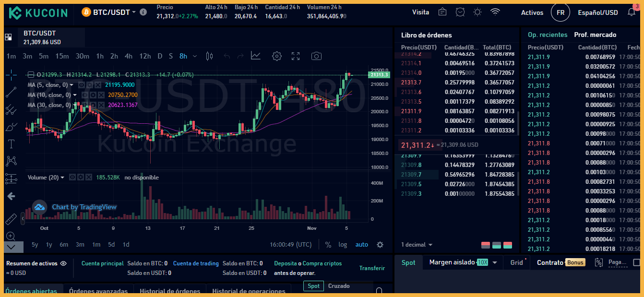Expand the MA (10, close, 0) indicator menu

pyautogui.click(x=75, y=95)
